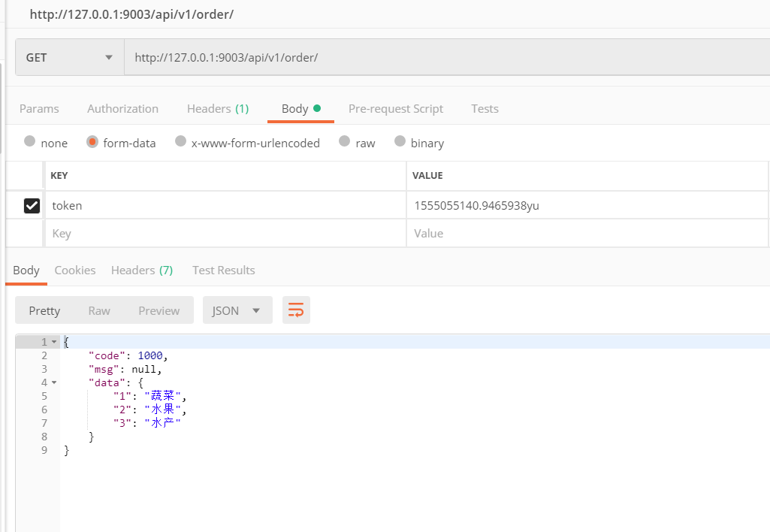This screenshot has height=532, width=770.
Task: Open Pre-request Script tab
Action: point(396,108)
